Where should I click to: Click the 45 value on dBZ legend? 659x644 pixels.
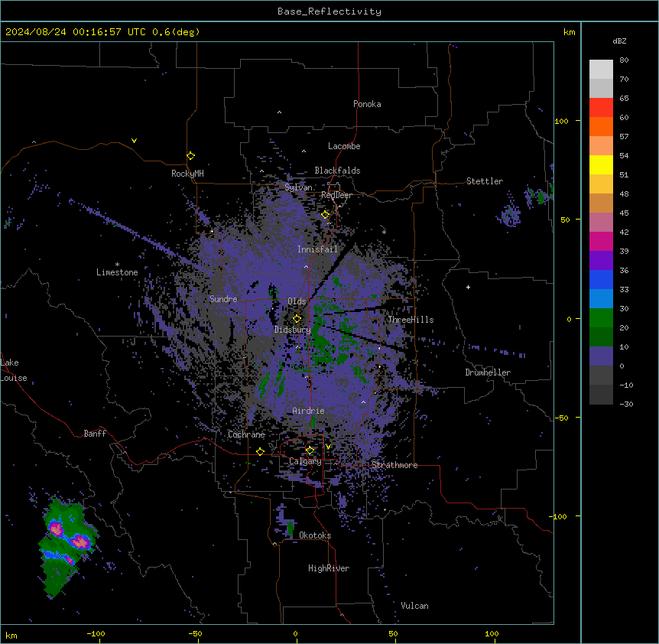click(624, 213)
